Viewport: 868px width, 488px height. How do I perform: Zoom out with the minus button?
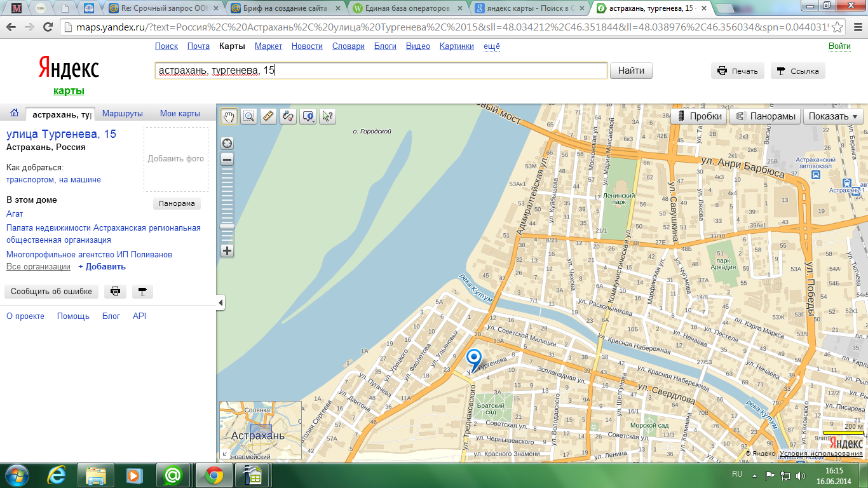tap(227, 159)
